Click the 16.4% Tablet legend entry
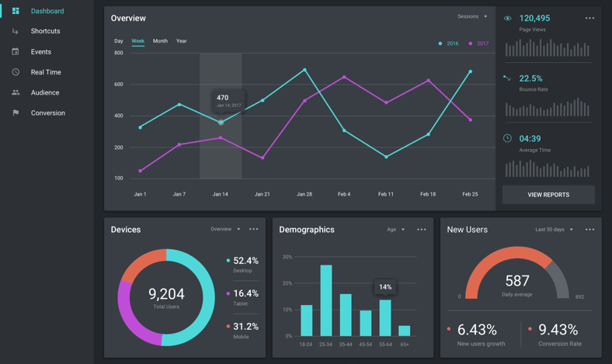The width and height of the screenshot is (612, 364). click(242, 298)
